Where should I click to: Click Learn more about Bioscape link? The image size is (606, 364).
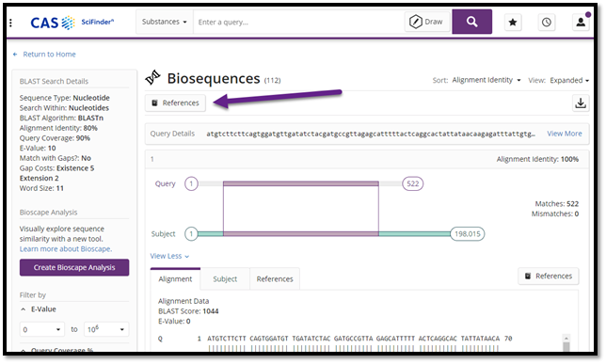coord(66,249)
